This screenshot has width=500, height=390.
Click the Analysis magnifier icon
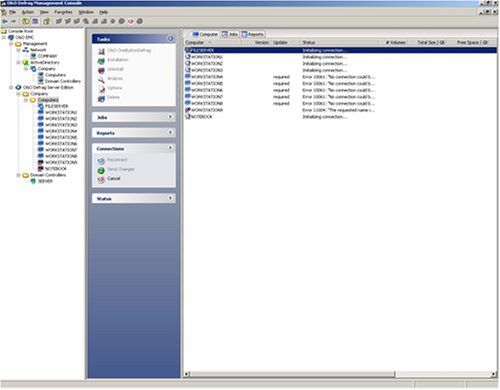pos(101,80)
